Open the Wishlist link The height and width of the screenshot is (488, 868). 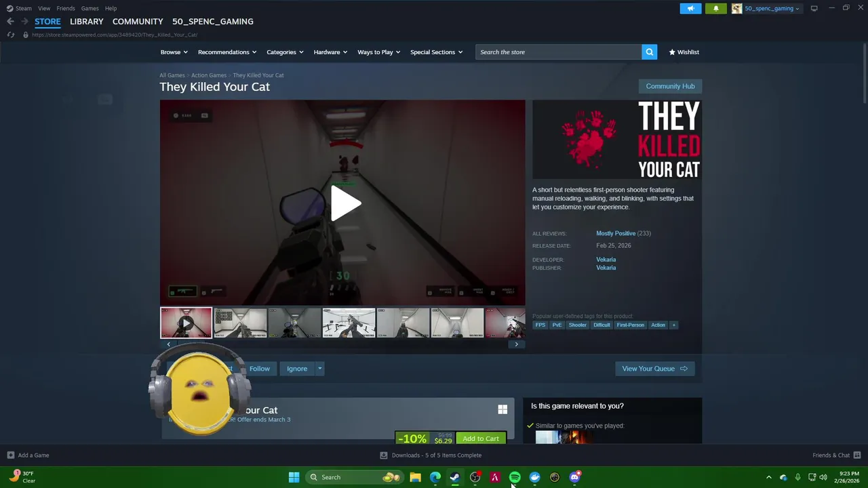coord(684,52)
